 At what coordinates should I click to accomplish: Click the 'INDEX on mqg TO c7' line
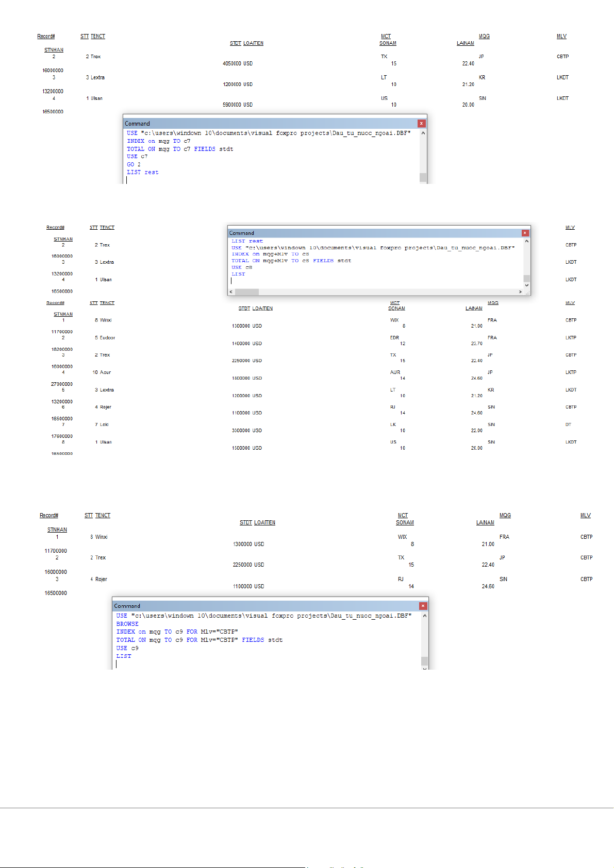point(158,141)
